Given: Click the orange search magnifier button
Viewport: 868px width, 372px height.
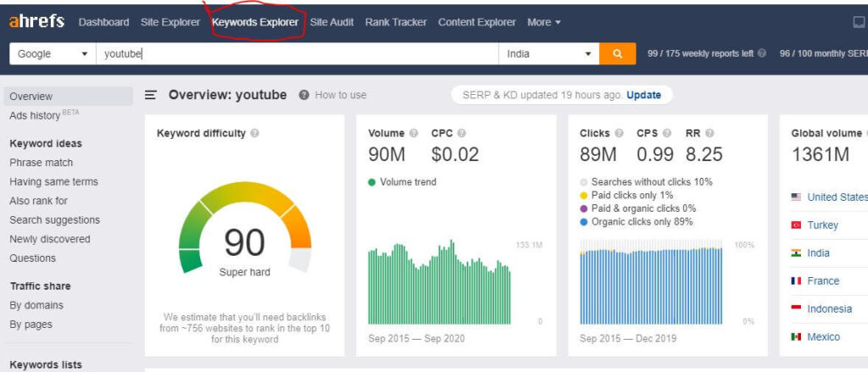Looking at the screenshot, I should click(x=617, y=53).
